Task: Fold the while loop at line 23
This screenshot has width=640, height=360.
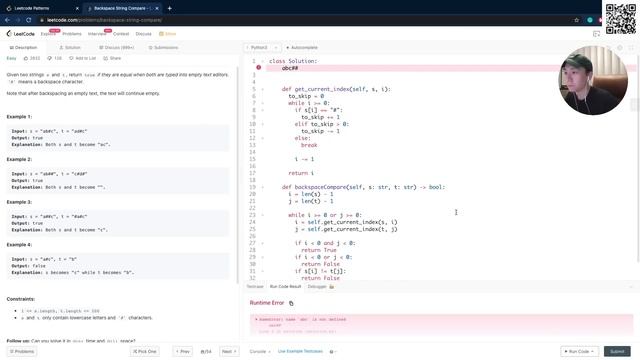Action: 262,215
